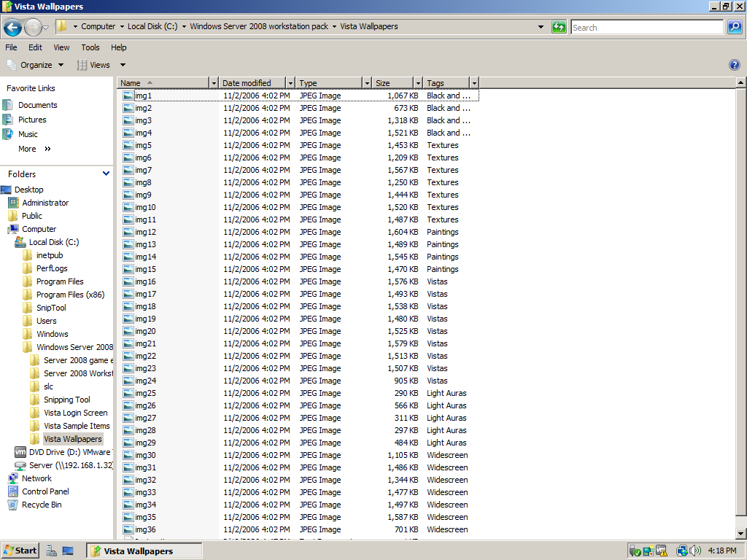Click the Organize toolbar button

(35, 65)
